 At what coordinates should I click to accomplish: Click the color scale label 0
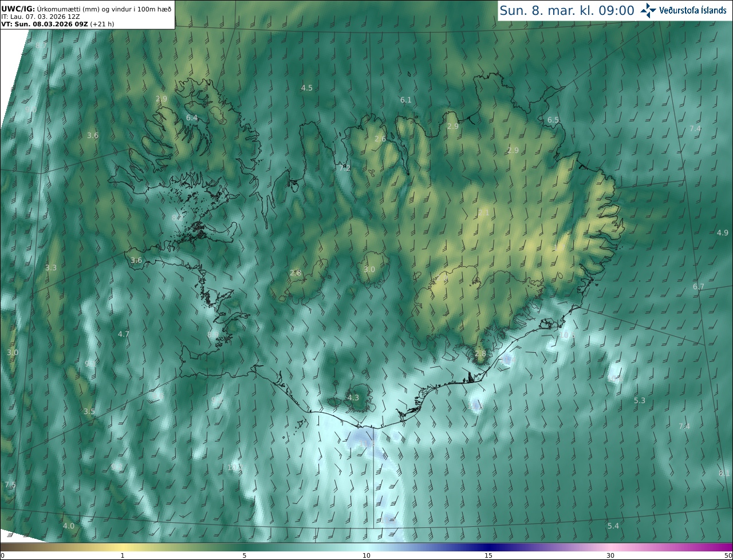[2, 555]
